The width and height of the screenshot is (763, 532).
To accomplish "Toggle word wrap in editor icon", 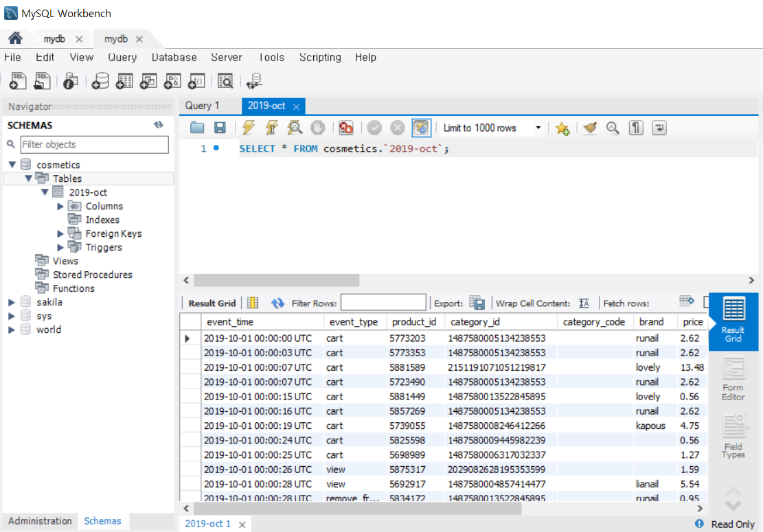I will 659,128.
